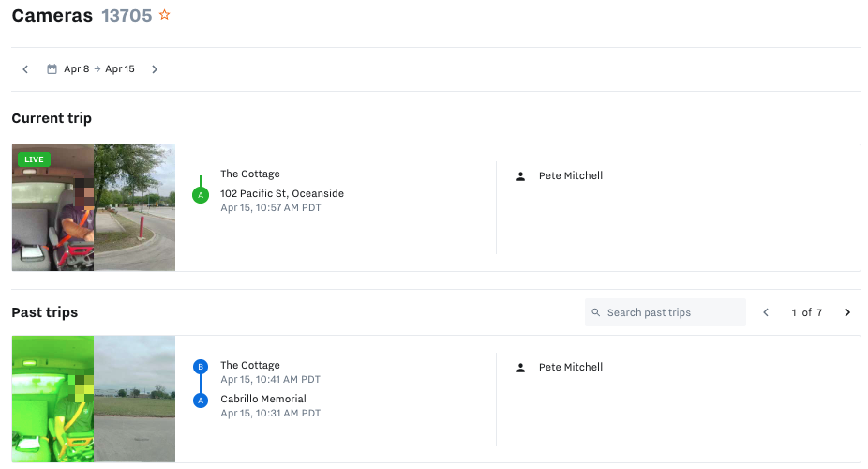
Task: Click the LIVE badge
Action: tap(34, 159)
